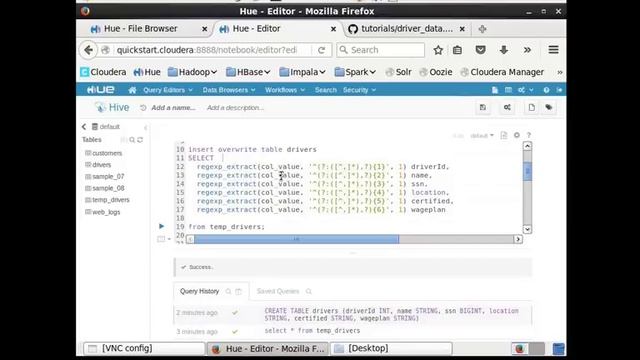Open query settings gears icon beside save
Screen dimensions: 640x360
point(507,107)
